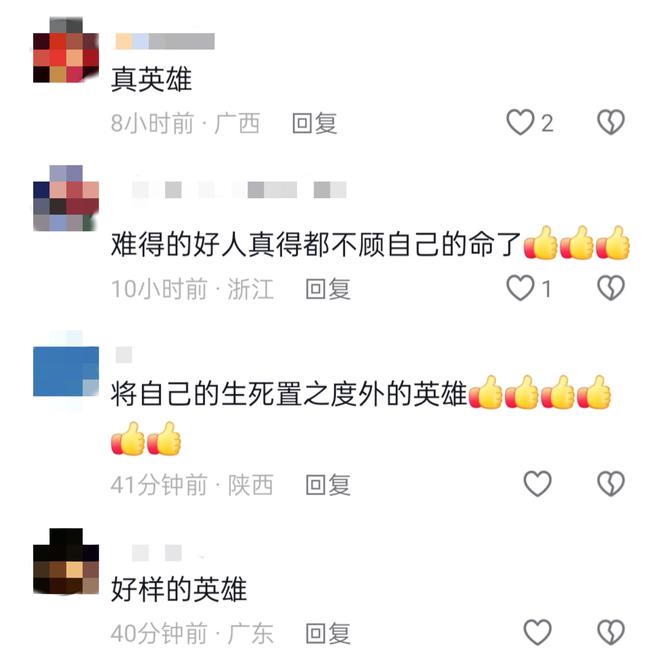Like the 好样的英雄 comment
Viewport: 660px width, 660px height.
[538, 632]
